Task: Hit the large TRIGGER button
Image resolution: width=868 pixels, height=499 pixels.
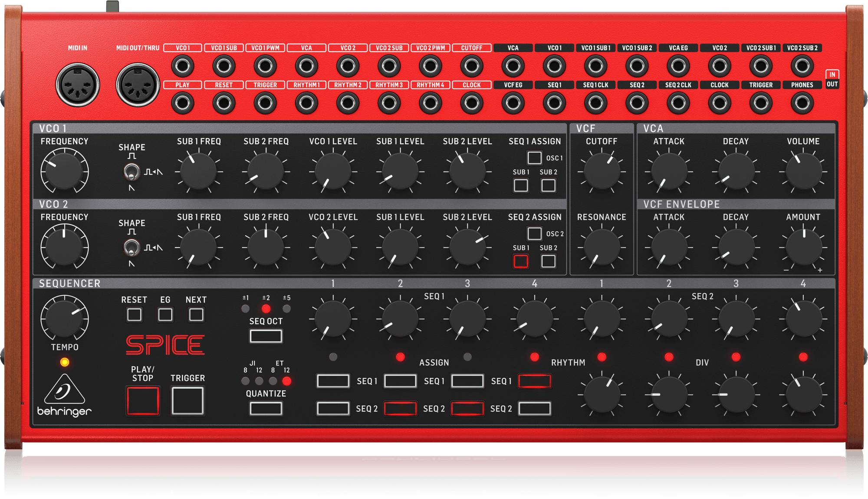Action: (187, 401)
